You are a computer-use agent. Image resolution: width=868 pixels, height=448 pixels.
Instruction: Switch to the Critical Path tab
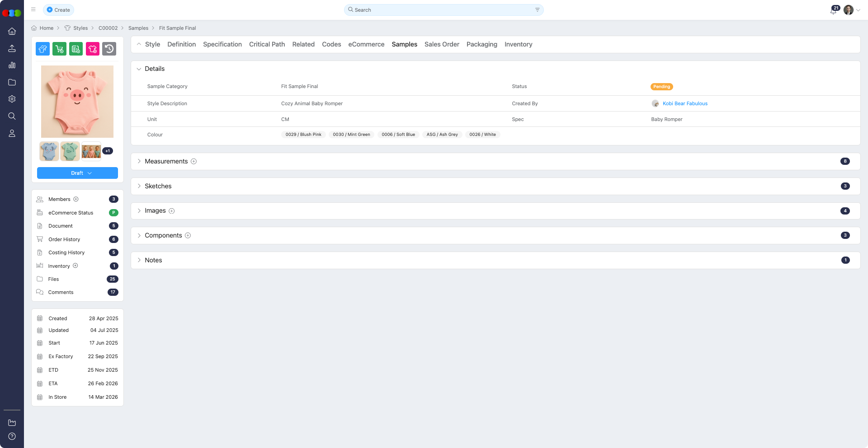coord(267,44)
